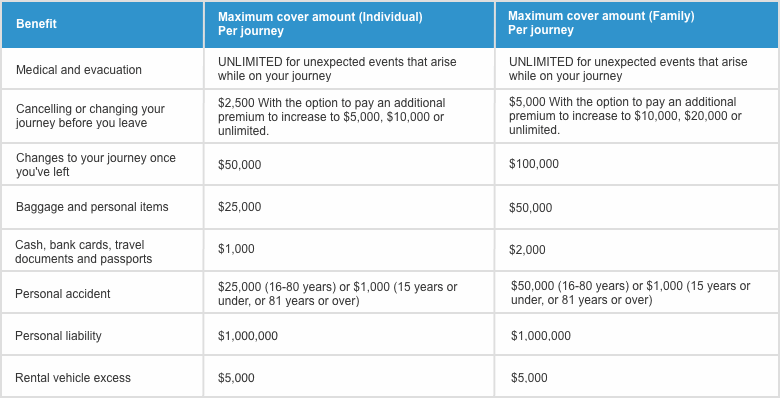
Task: Click Baggage and personal items label
Action: [x=92, y=207]
